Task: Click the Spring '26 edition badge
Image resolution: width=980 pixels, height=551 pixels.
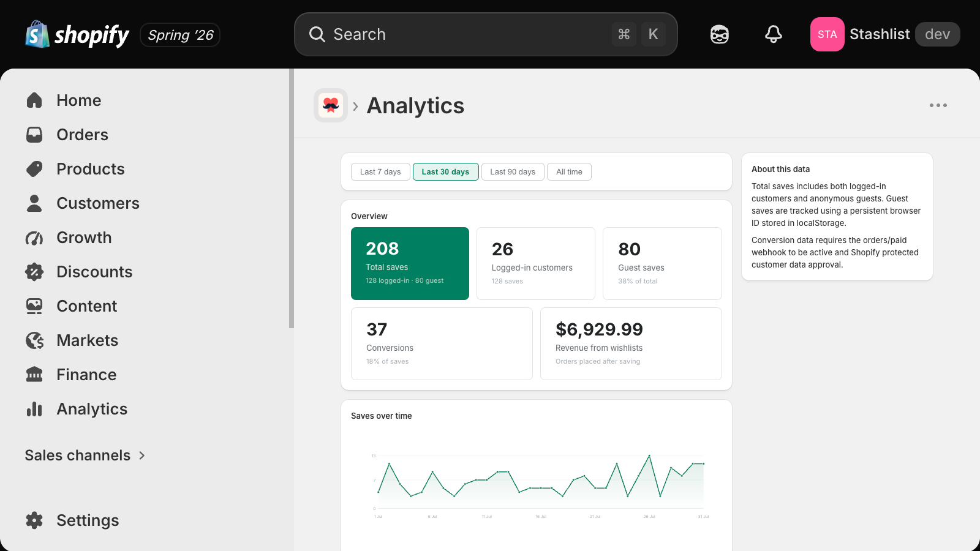Action: [180, 35]
